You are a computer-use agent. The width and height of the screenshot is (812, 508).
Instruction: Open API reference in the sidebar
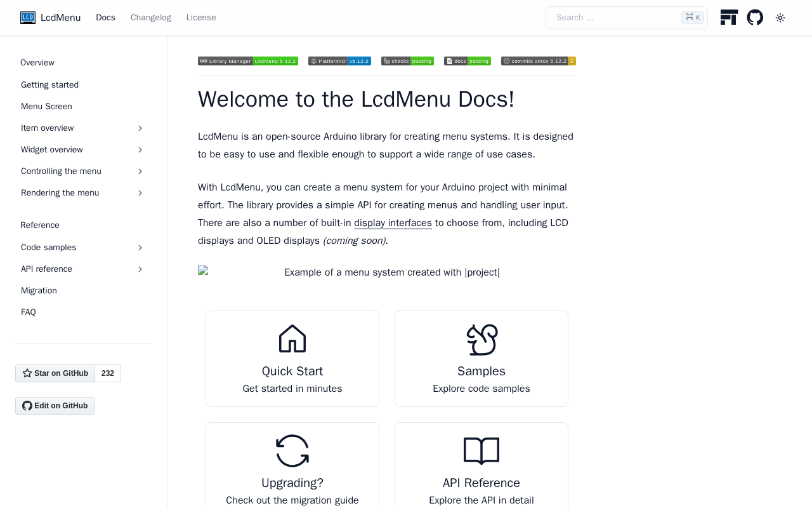click(x=46, y=269)
